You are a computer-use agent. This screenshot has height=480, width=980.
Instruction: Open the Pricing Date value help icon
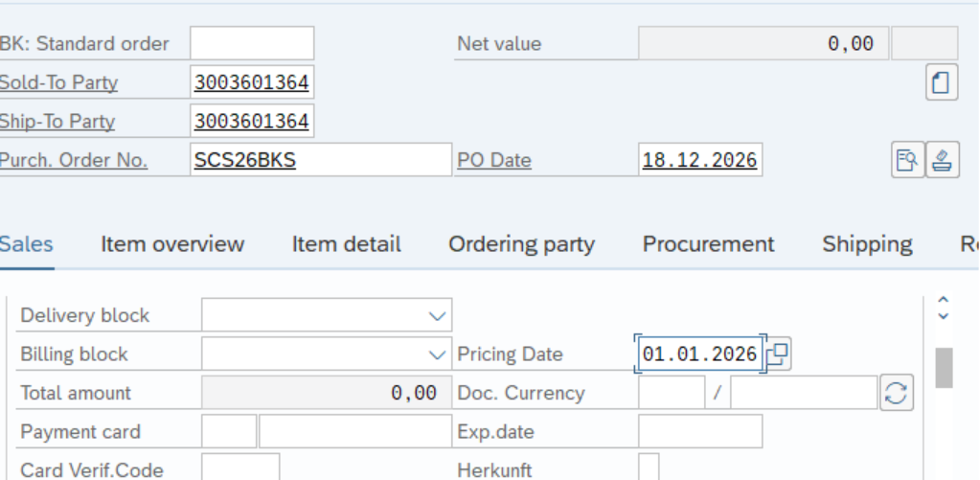click(778, 354)
